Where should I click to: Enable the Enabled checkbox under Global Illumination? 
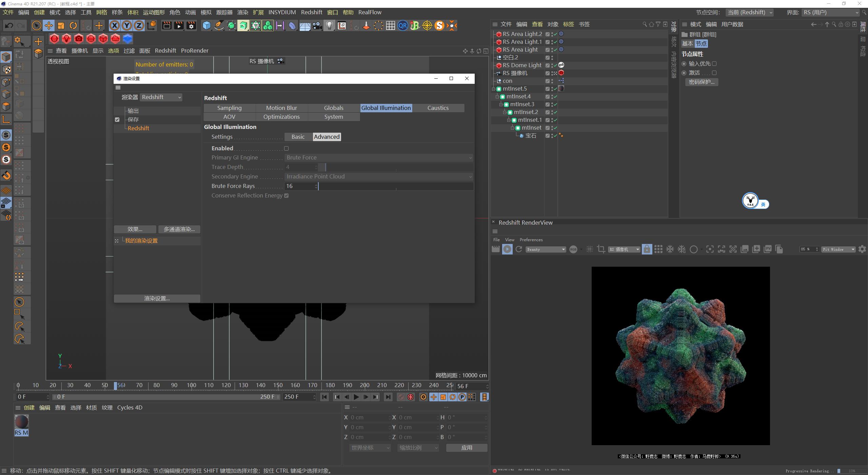point(287,148)
